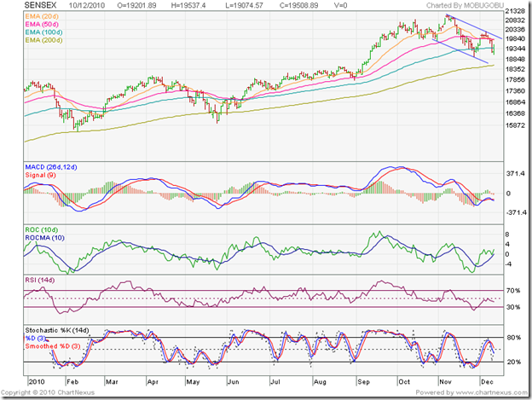Click the 20% stochastic level label

click(514, 362)
